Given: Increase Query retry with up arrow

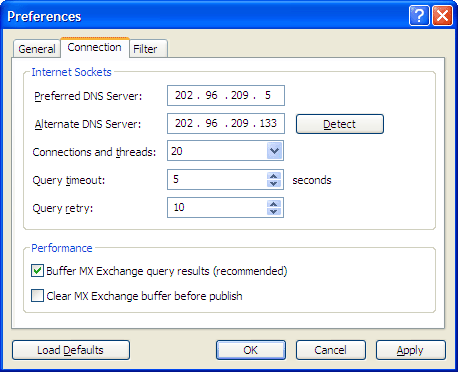Looking at the screenshot, I should pyautogui.click(x=274, y=204).
